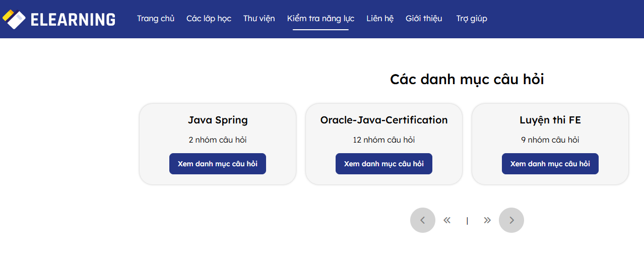Go to next page with right arrow
This screenshot has height=263, width=644.
[x=511, y=220]
